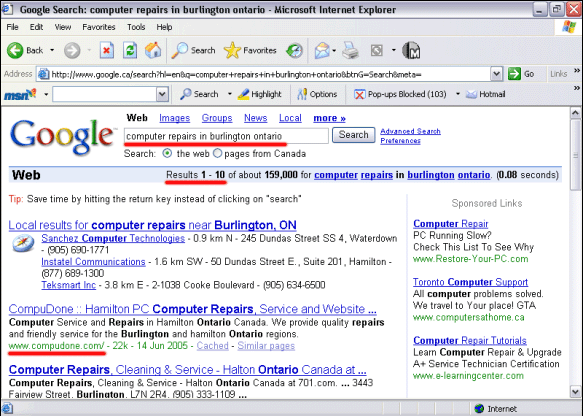
Task: Switch to Google Groups tab
Action: (217, 118)
